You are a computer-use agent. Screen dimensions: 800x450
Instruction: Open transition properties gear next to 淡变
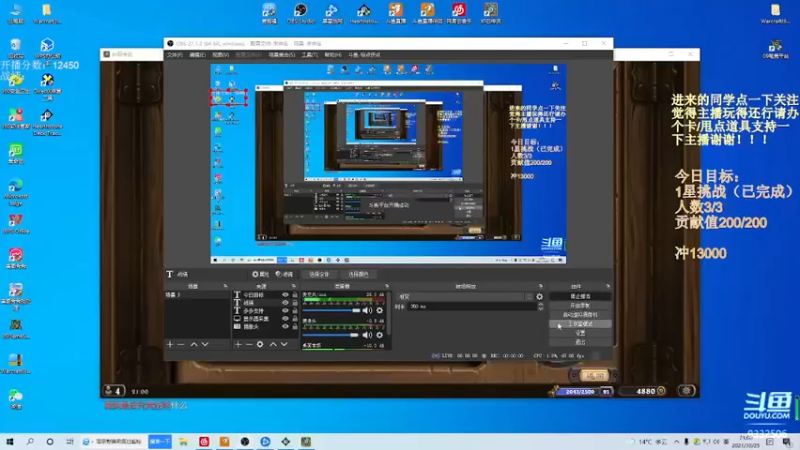pyautogui.click(x=540, y=296)
